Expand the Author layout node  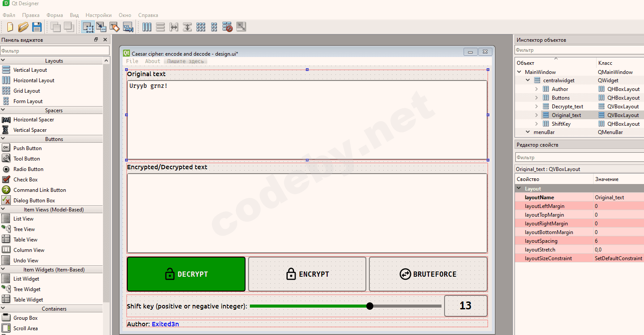click(x=536, y=89)
